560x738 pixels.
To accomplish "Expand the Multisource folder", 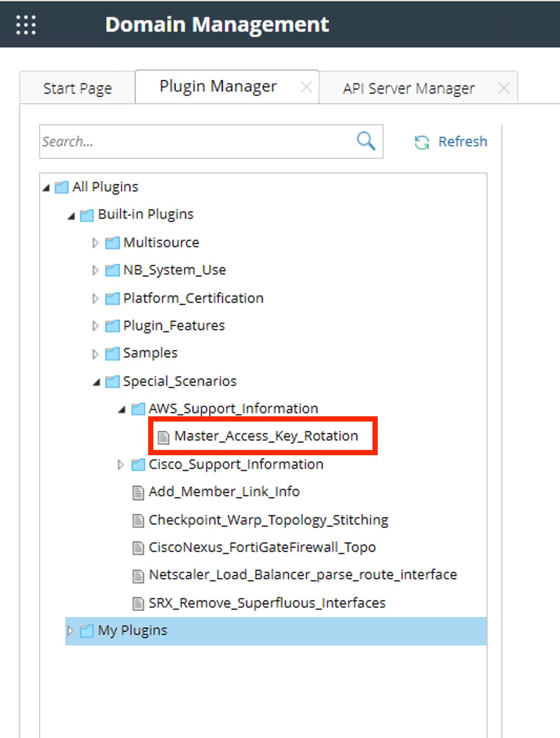I will [x=95, y=242].
